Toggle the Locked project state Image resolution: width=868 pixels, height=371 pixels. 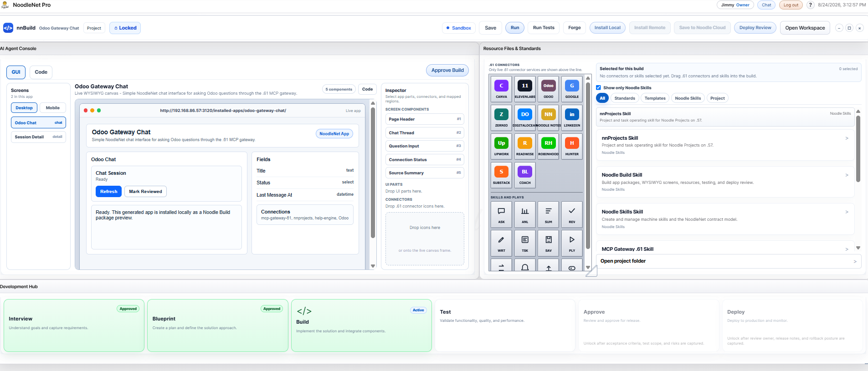(x=125, y=28)
